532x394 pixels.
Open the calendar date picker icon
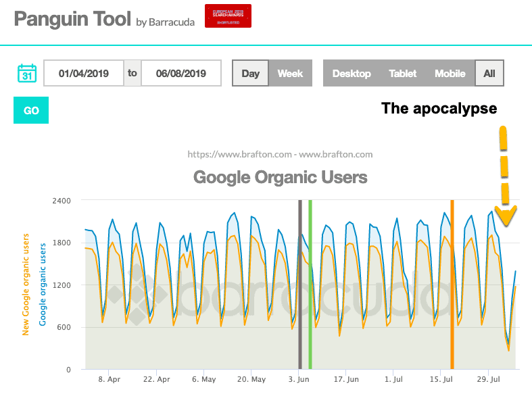point(27,73)
